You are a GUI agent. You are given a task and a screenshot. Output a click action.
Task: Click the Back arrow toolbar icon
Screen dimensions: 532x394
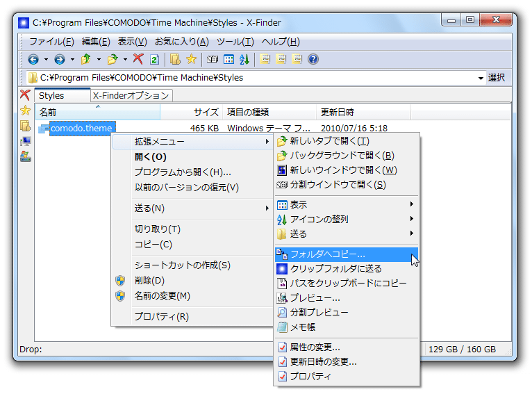coord(33,60)
